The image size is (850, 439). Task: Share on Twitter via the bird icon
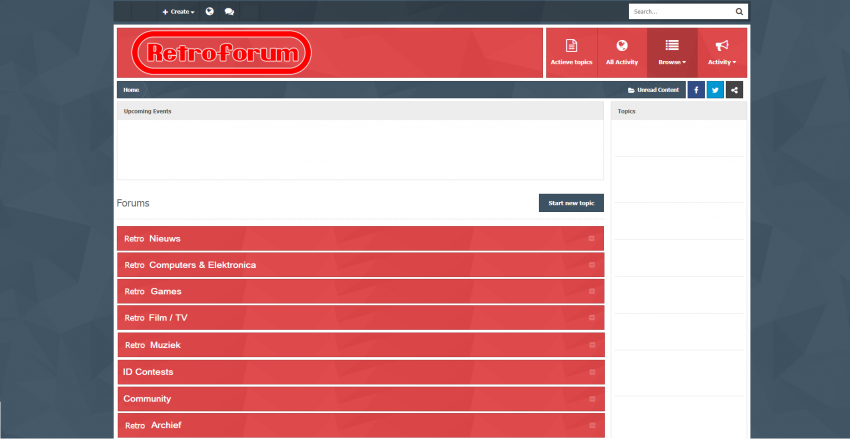715,90
